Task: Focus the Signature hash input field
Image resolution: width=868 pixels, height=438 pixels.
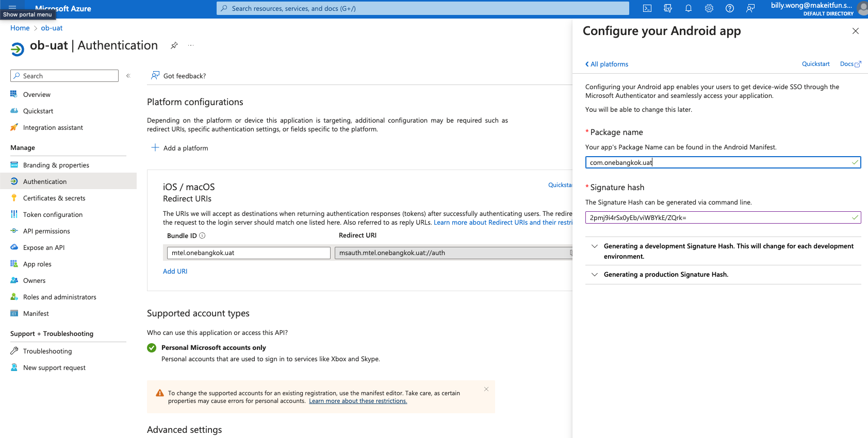Action: coord(723,217)
